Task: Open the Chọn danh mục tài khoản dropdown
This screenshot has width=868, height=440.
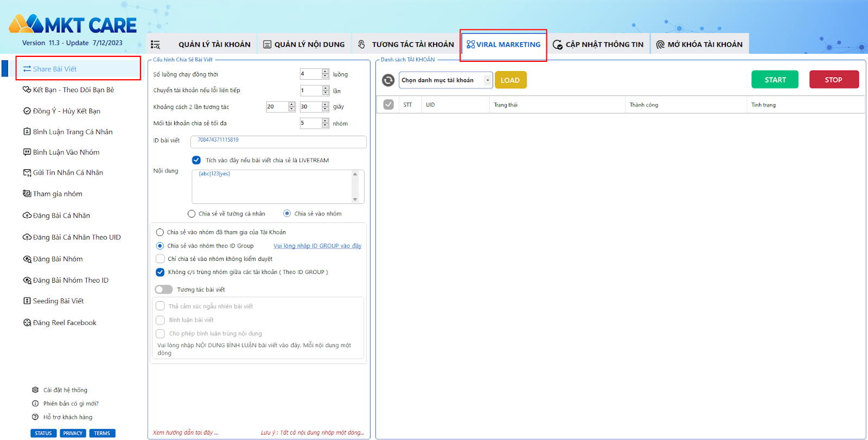Action: coord(446,80)
